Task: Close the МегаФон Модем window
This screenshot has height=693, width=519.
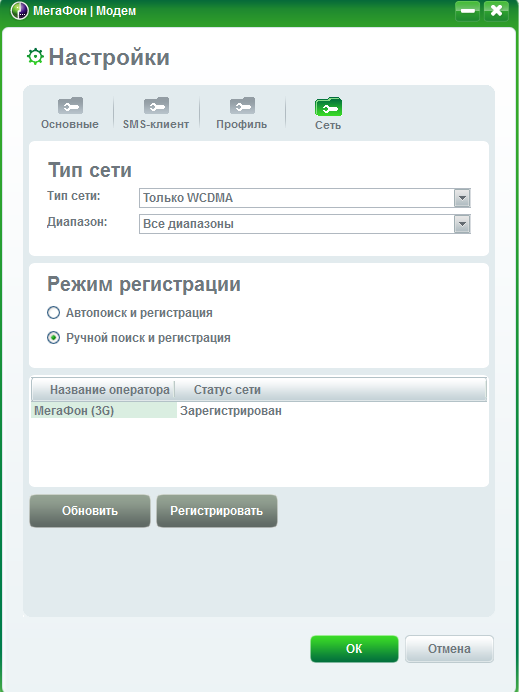Action: tap(496, 11)
